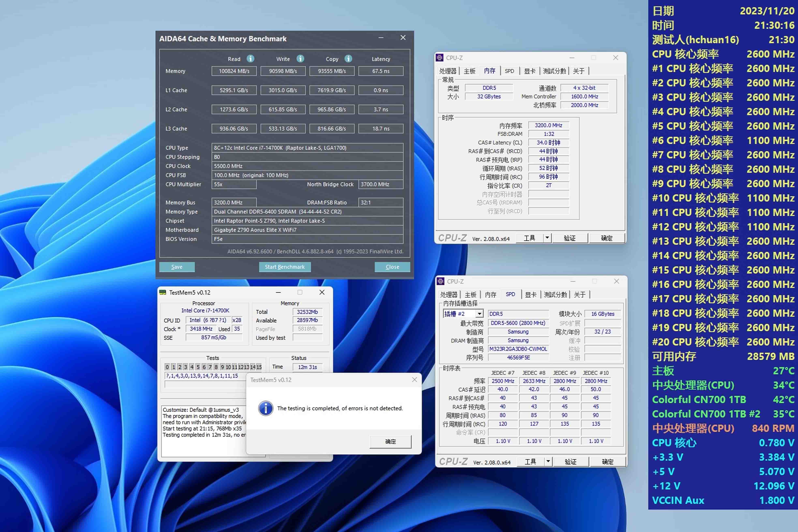Click 可用内存 28579 MB sensor row
The height and width of the screenshot is (532, 798).
(723, 356)
